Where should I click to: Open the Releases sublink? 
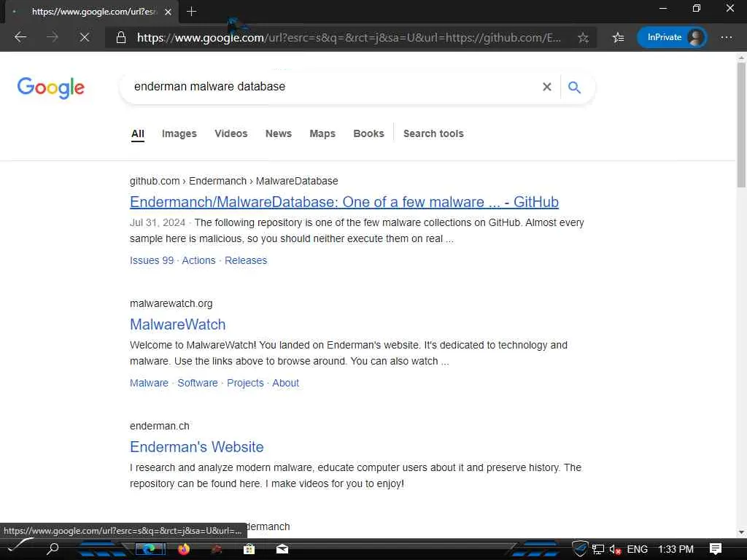[246, 260]
